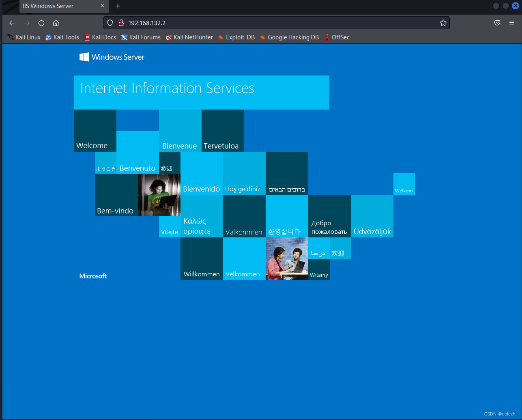Click the Benvenuto tile

(137, 152)
